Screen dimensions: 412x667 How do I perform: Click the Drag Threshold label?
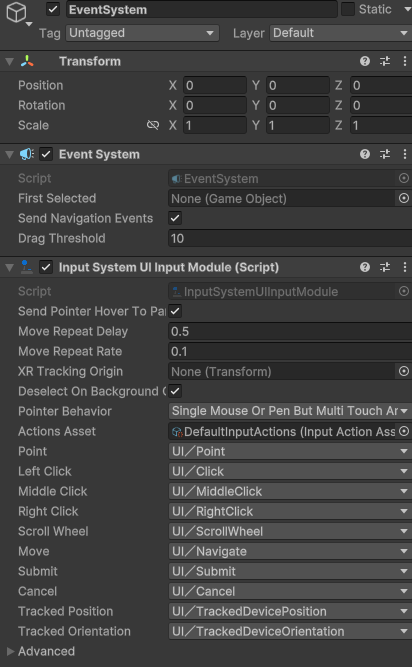62,238
